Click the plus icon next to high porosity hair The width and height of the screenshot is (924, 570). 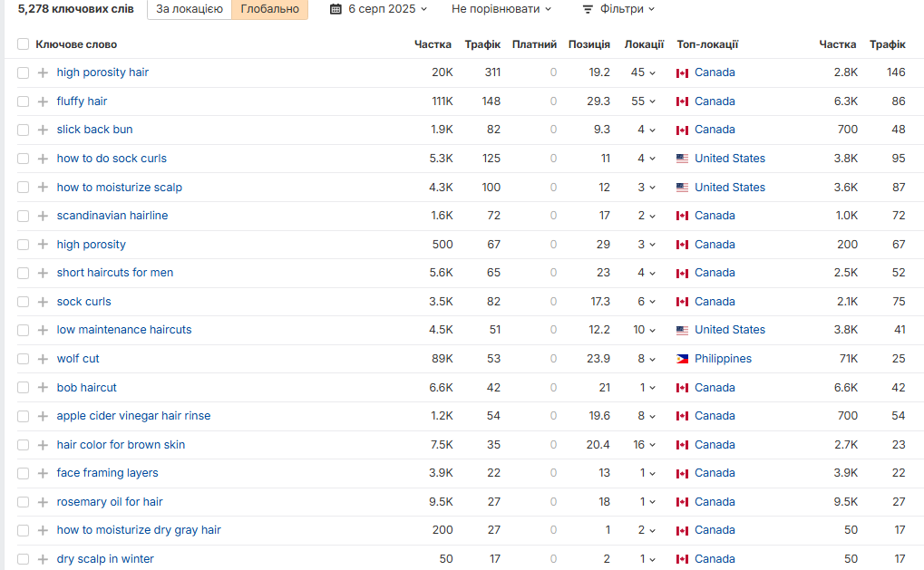(x=43, y=72)
